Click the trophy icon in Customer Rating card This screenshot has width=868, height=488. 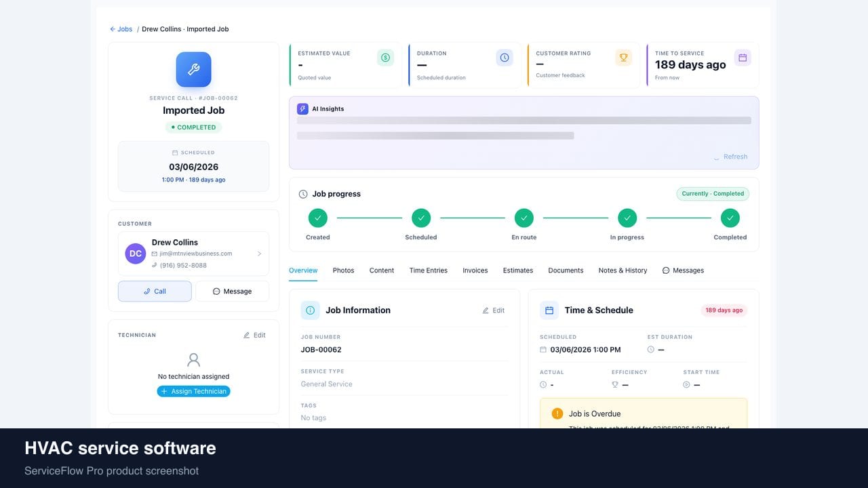(623, 58)
